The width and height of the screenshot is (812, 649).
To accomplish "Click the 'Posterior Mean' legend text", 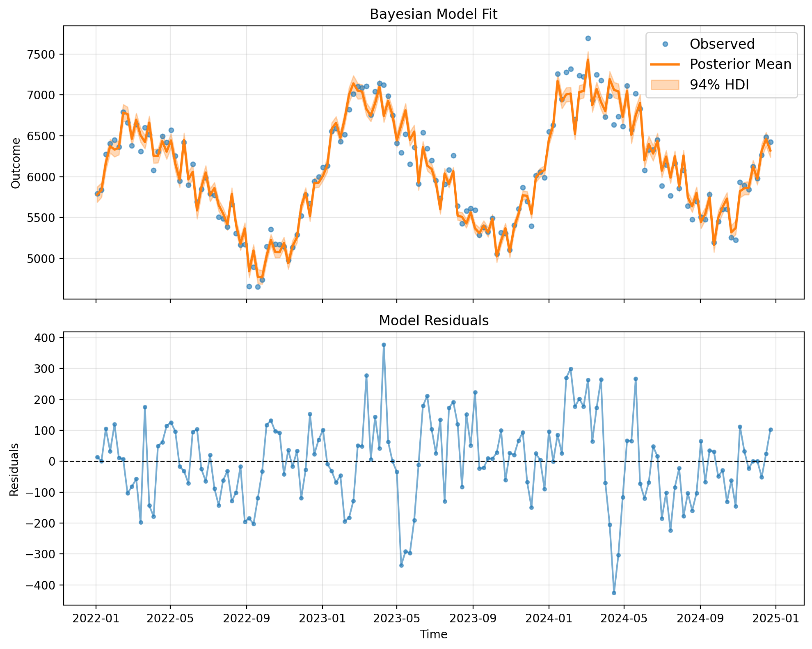I will click(x=740, y=64).
